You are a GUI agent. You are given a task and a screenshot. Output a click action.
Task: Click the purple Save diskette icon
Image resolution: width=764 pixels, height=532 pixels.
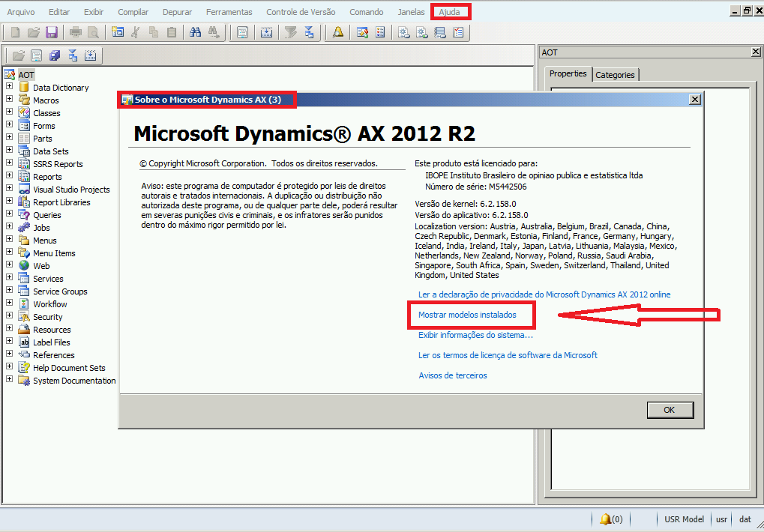point(52,33)
